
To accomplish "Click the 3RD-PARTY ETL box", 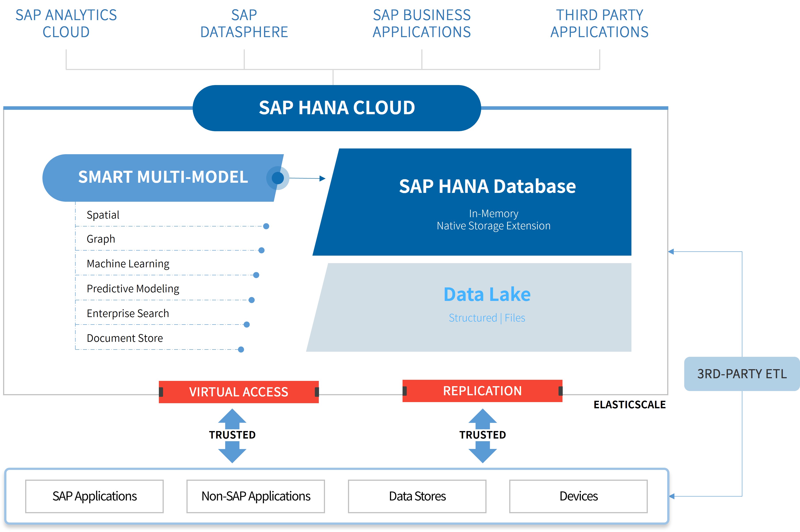I will (742, 374).
